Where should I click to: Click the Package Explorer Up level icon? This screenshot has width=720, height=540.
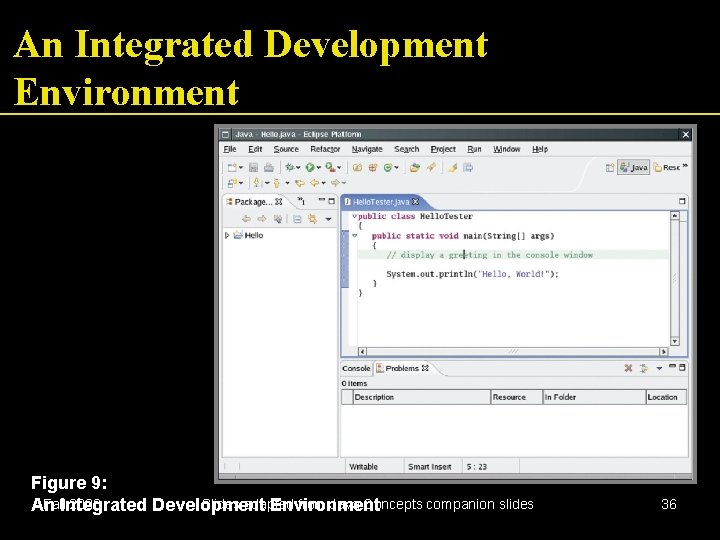[278, 219]
